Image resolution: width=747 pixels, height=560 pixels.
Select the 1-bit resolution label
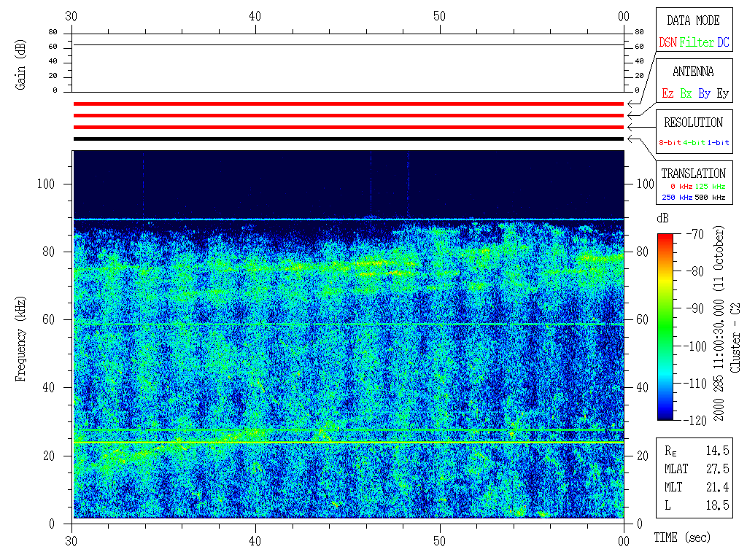[x=719, y=143]
